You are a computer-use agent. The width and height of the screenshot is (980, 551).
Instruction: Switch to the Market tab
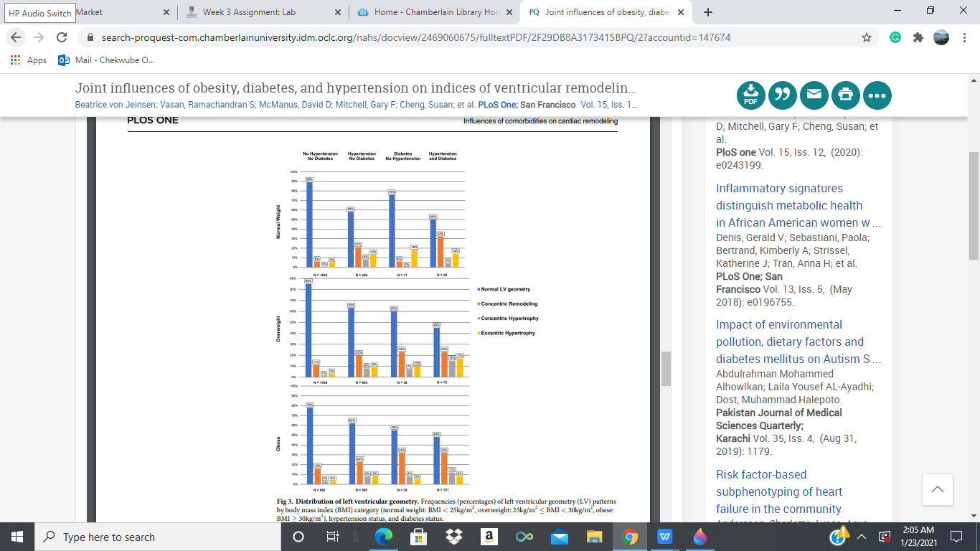click(89, 12)
